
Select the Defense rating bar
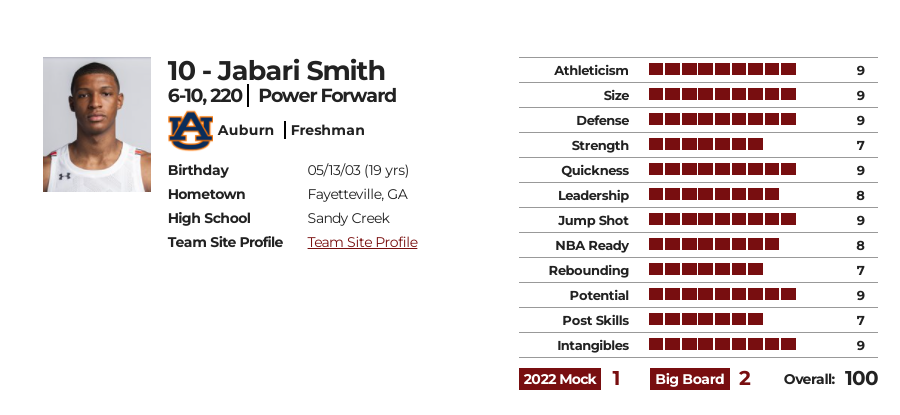pos(722,119)
